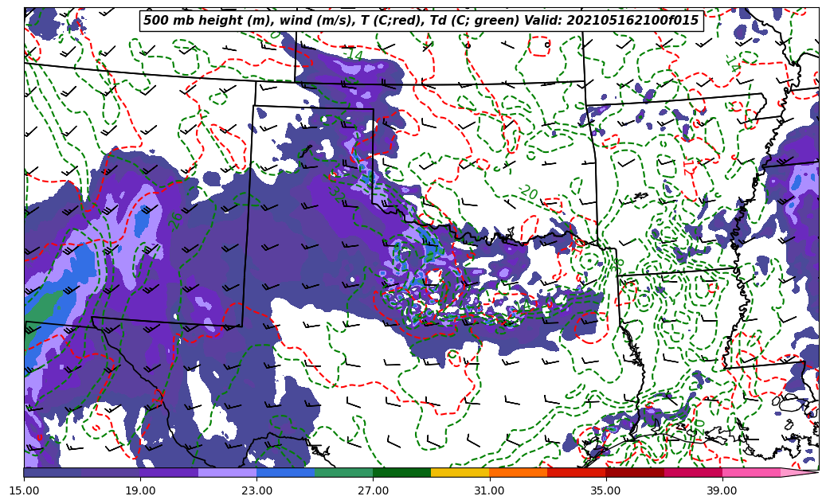Click the 31.00 colorbar tick label
Viewport: 826px width, 504px height.
click(489, 490)
